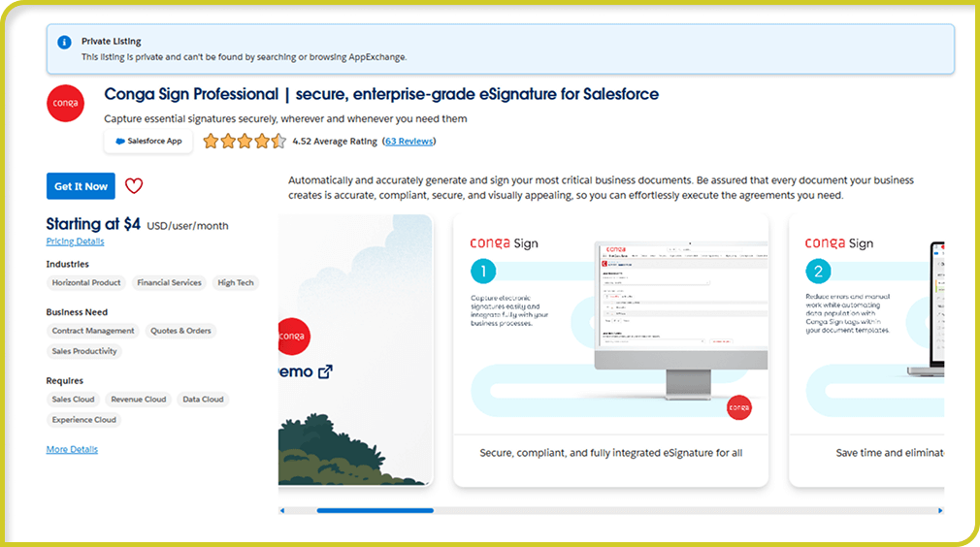The width and height of the screenshot is (980, 547).
Task: Click the horizontal carousel scrollbar thumb
Action: [x=375, y=510]
